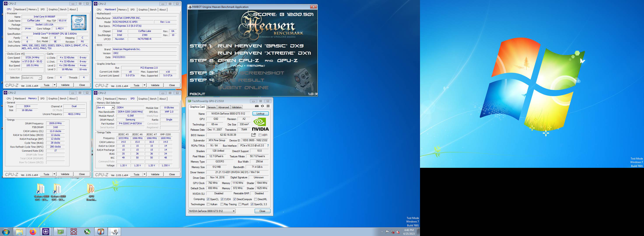
Task: Open Bench tab in the CPU-Z Processor window
Action: click(63, 9)
